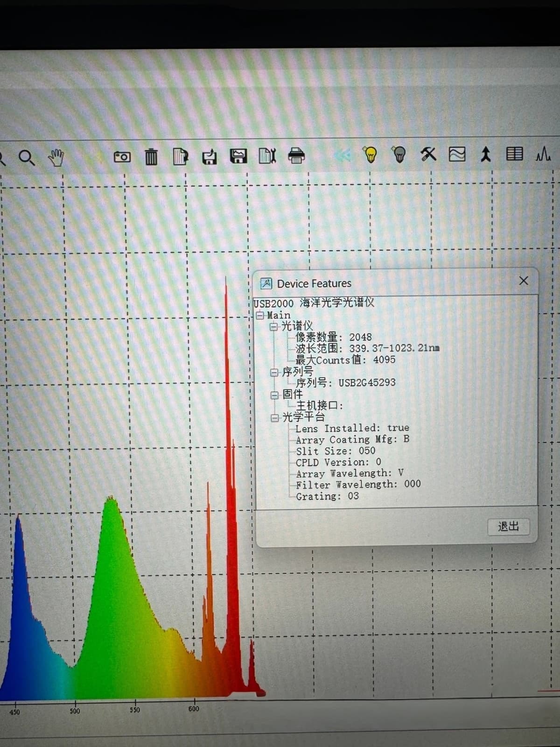The height and width of the screenshot is (747, 560).
Task: Click the hammer and wrench tools icon
Action: point(428,154)
